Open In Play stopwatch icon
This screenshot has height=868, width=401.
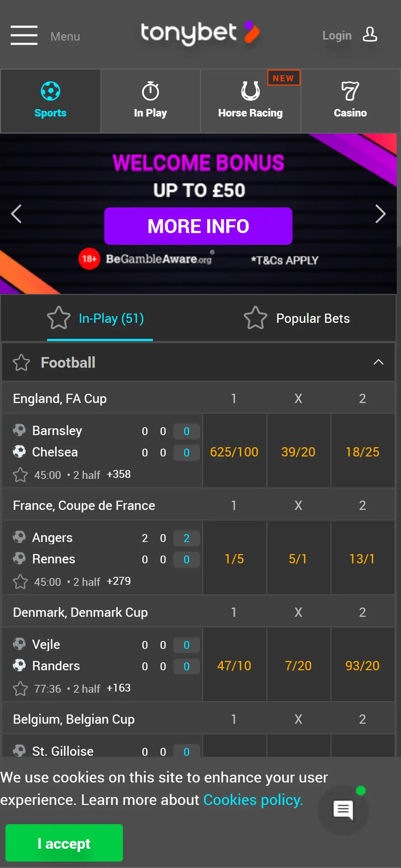(x=150, y=91)
